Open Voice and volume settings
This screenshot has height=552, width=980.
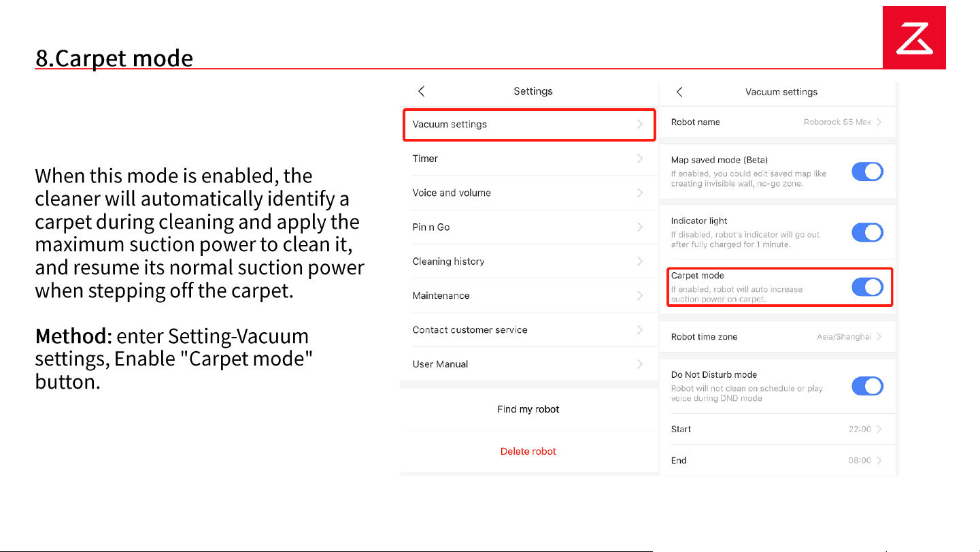coord(529,193)
